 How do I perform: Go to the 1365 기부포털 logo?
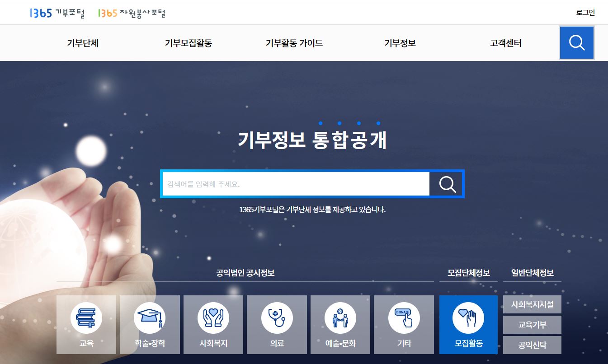[57, 14]
